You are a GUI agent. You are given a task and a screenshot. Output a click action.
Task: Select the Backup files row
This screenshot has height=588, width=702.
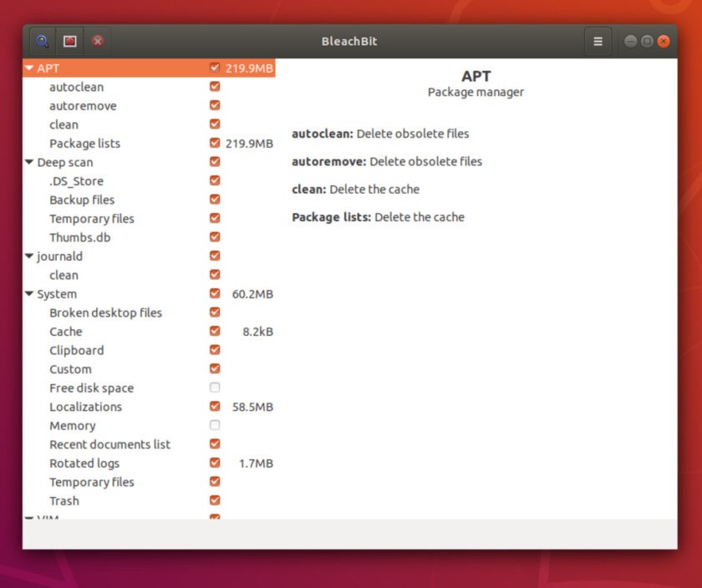149,200
